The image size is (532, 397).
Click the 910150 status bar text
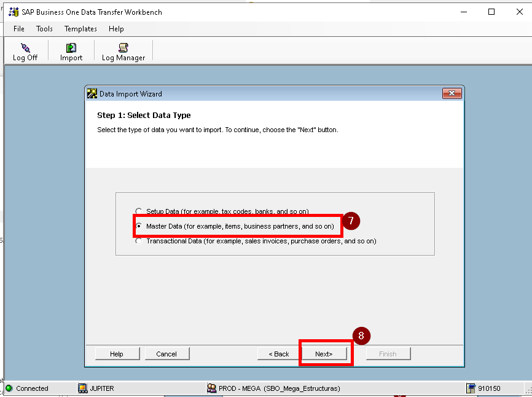coord(489,388)
